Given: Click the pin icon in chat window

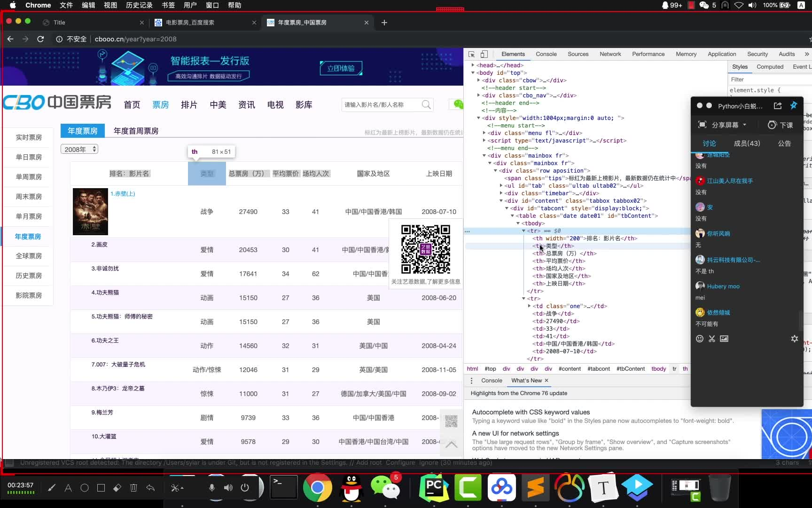Looking at the screenshot, I should coord(794,105).
